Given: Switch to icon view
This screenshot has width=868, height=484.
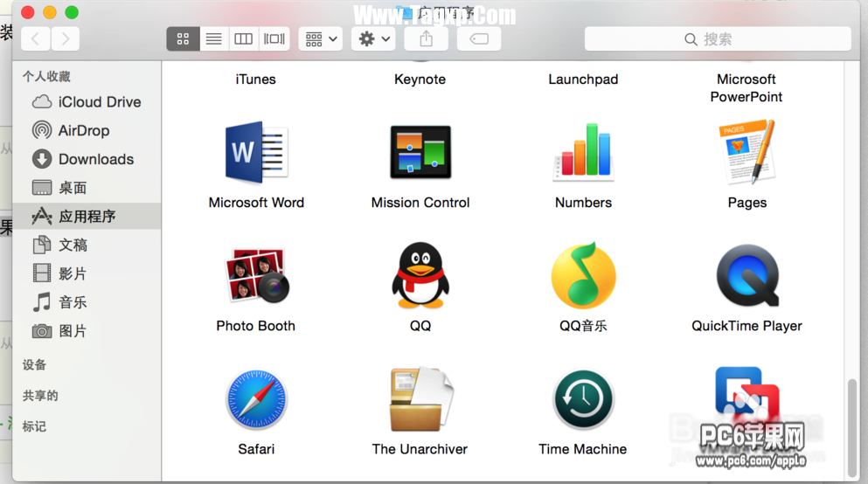Looking at the screenshot, I should [184, 38].
